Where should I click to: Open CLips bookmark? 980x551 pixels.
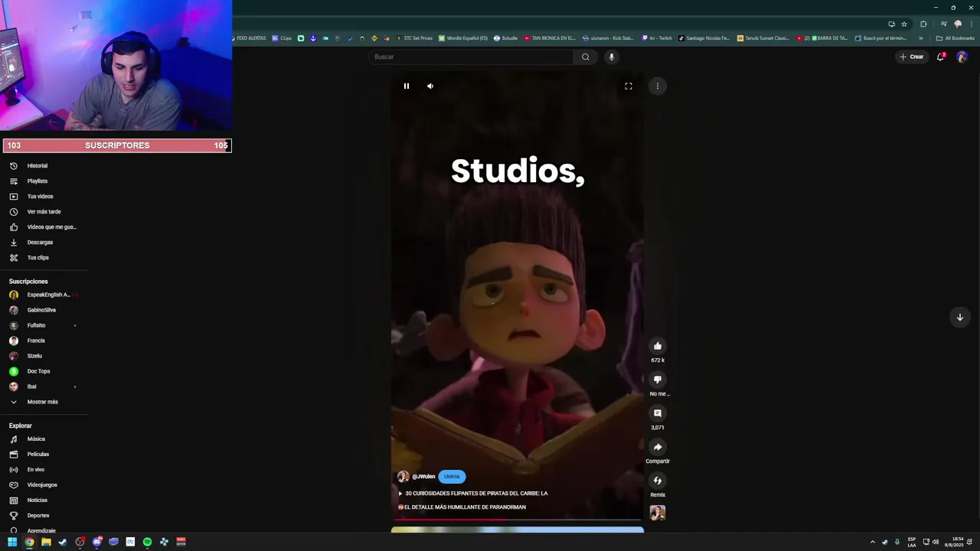282,38
